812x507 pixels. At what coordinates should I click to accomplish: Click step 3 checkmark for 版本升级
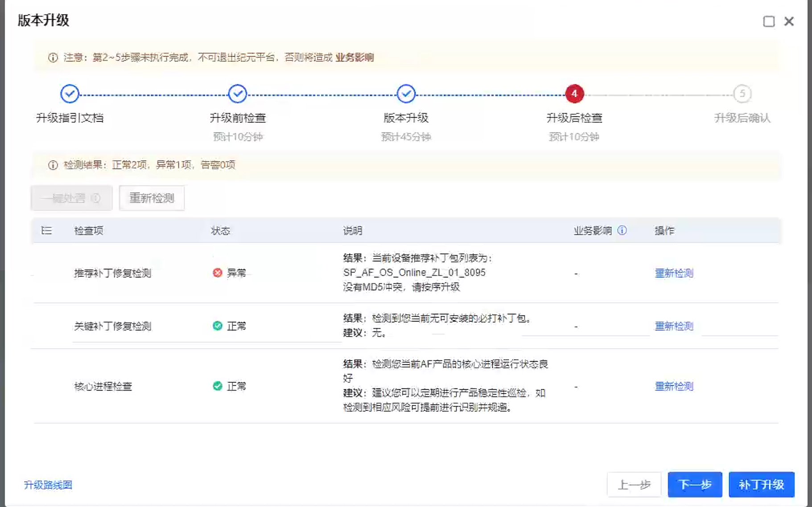pos(406,94)
